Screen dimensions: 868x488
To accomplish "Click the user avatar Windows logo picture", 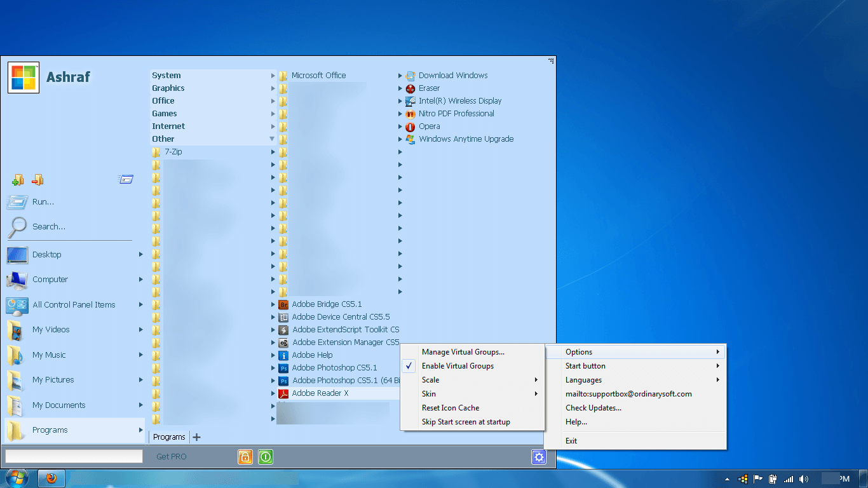I will tap(24, 78).
